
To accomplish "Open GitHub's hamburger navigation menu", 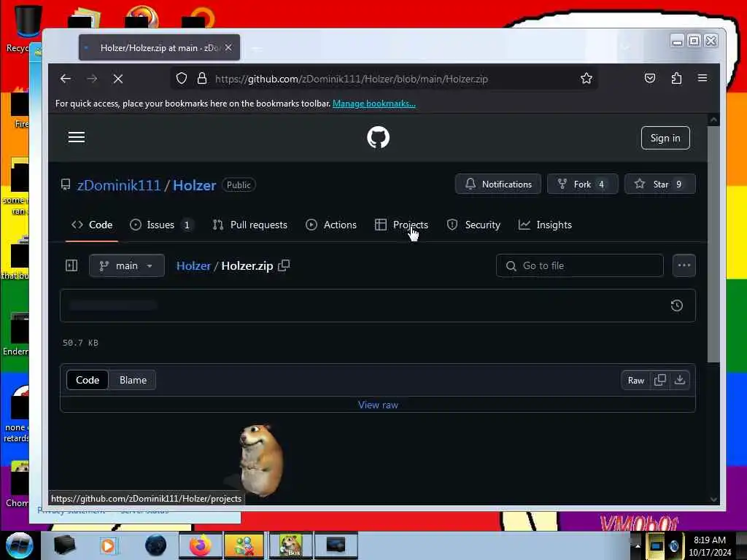I will (x=76, y=138).
